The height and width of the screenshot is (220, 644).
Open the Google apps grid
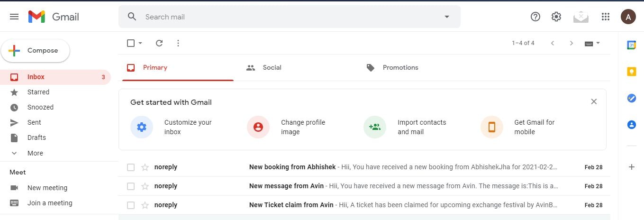pyautogui.click(x=605, y=17)
